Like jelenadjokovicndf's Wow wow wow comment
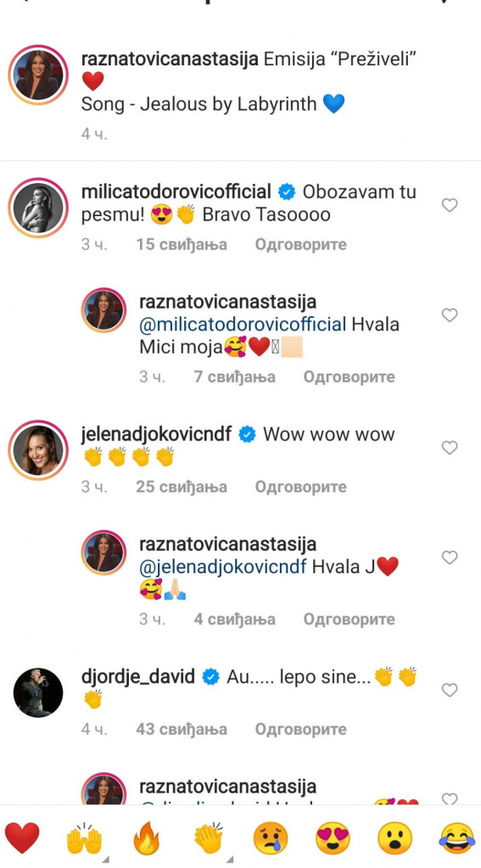This screenshot has width=481, height=868. (x=450, y=448)
